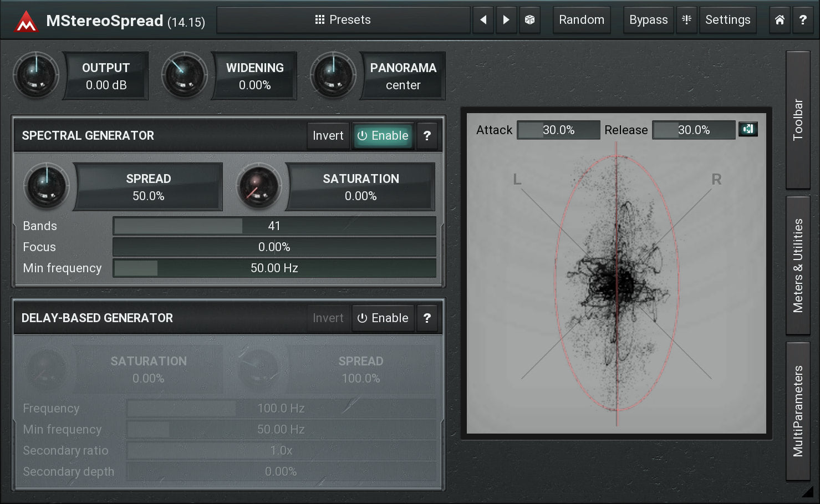Load the next preset arrow

506,20
